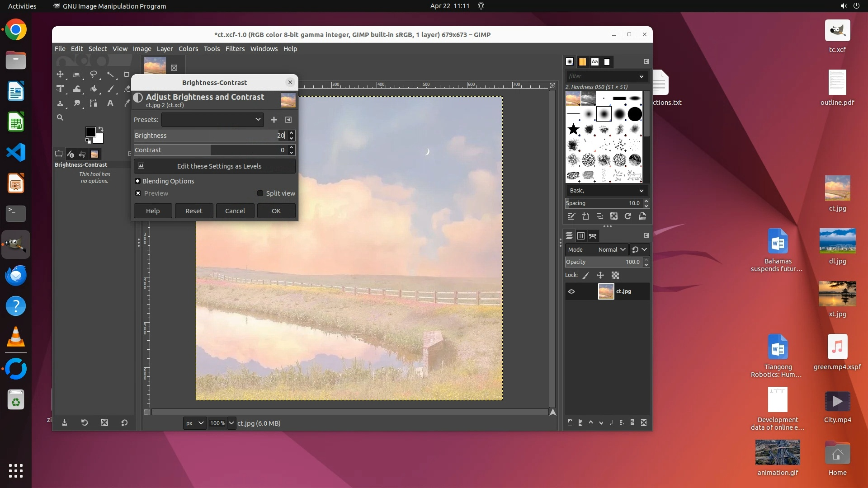Select the Text tool

click(110, 103)
